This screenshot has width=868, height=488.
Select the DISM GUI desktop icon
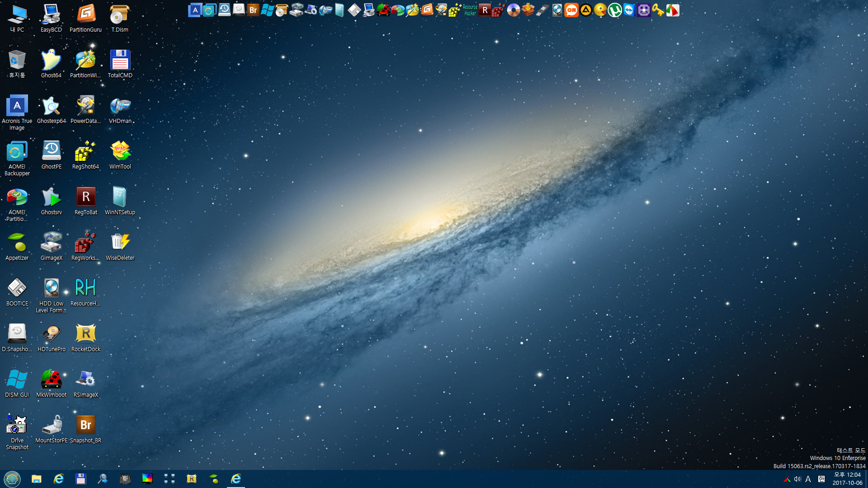coord(17,384)
